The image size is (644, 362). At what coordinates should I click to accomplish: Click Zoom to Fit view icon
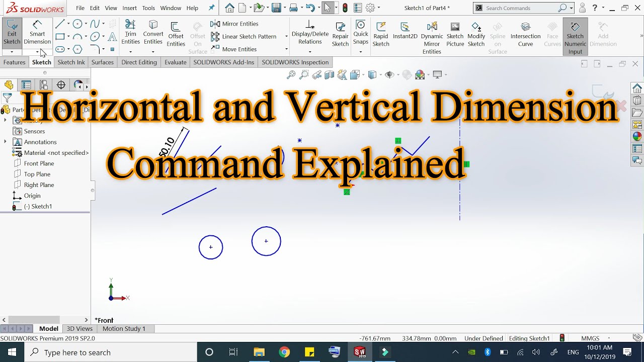coord(291,75)
